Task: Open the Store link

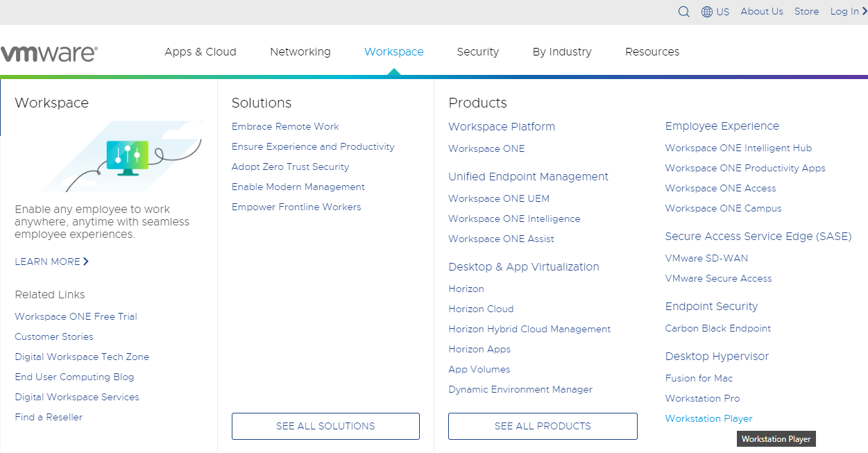Action: [806, 12]
